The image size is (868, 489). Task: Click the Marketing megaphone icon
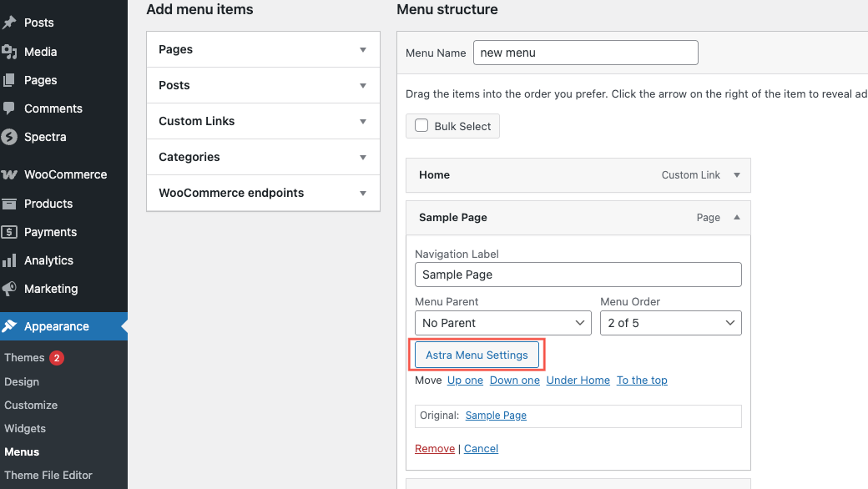tap(9, 289)
